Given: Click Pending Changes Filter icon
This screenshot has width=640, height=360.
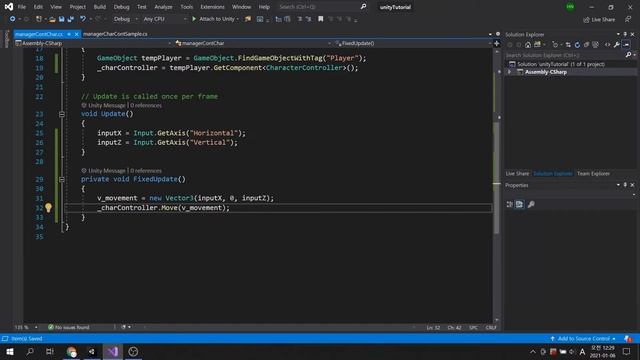Looking at the screenshot, I should 556,44.
